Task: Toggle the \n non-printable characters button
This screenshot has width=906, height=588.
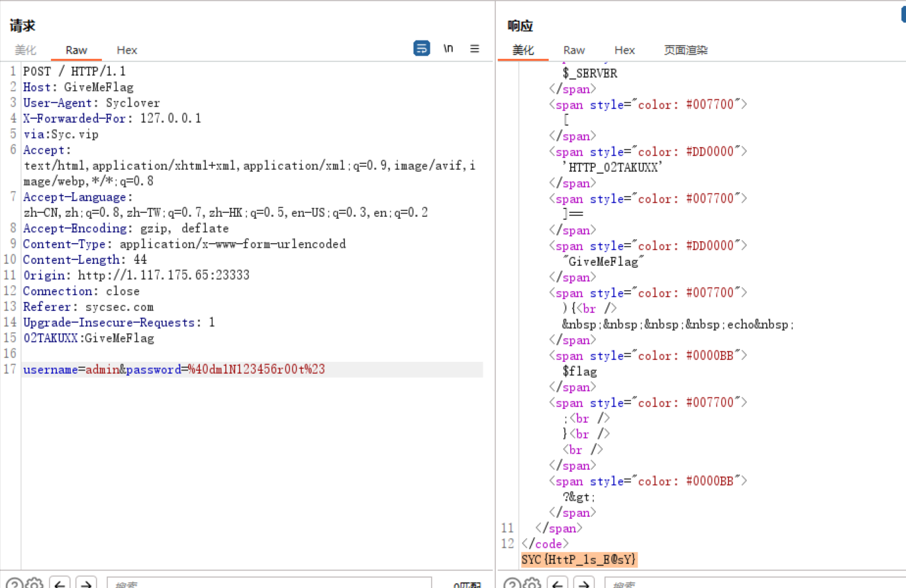Action: 448,48
